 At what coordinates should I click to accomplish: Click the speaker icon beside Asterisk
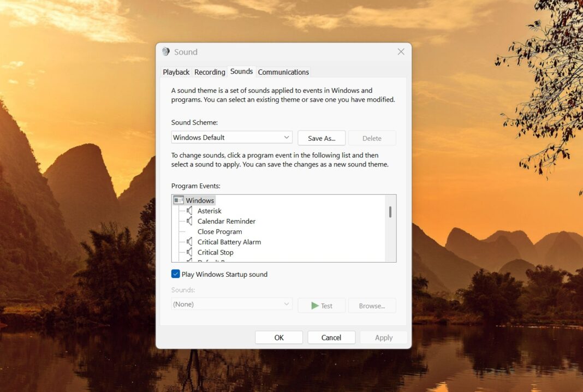tap(189, 211)
